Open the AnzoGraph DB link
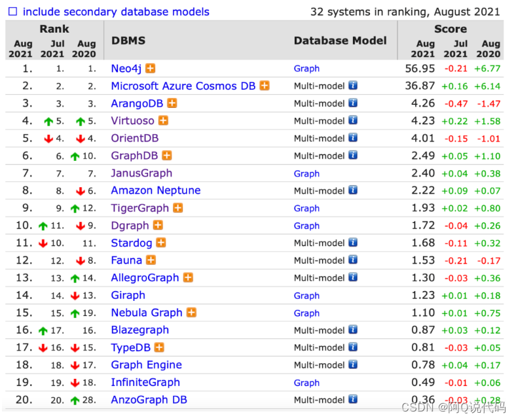The width and height of the screenshot is (516, 420). [149, 400]
